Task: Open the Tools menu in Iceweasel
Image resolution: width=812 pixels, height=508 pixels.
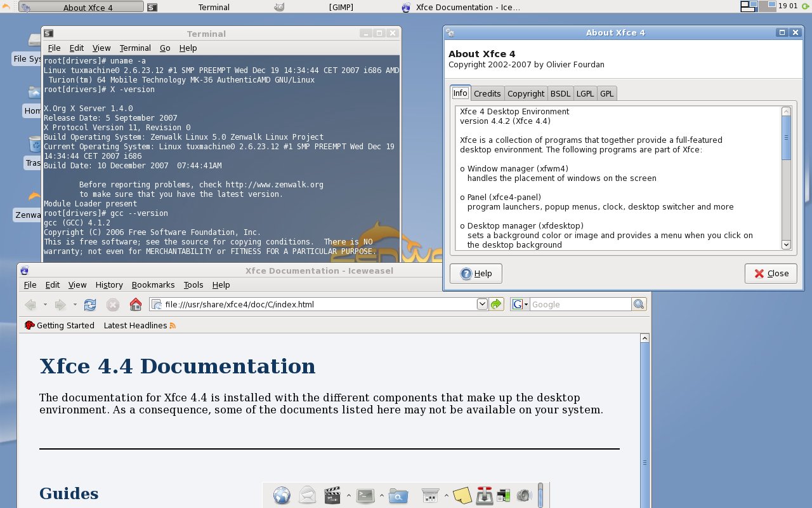Action: point(193,285)
